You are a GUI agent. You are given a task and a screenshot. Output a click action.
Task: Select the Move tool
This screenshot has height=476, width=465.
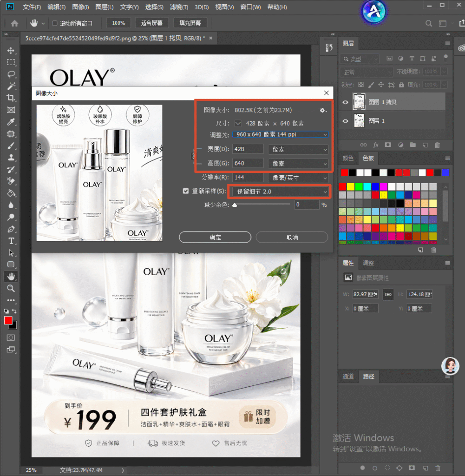[x=11, y=50]
